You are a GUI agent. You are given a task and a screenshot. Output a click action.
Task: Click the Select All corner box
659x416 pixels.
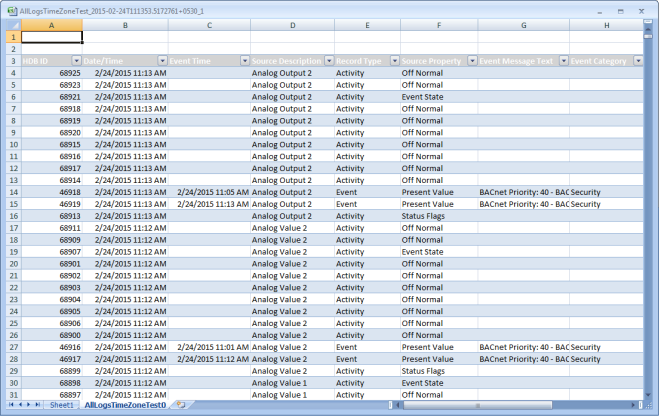coord(10,24)
